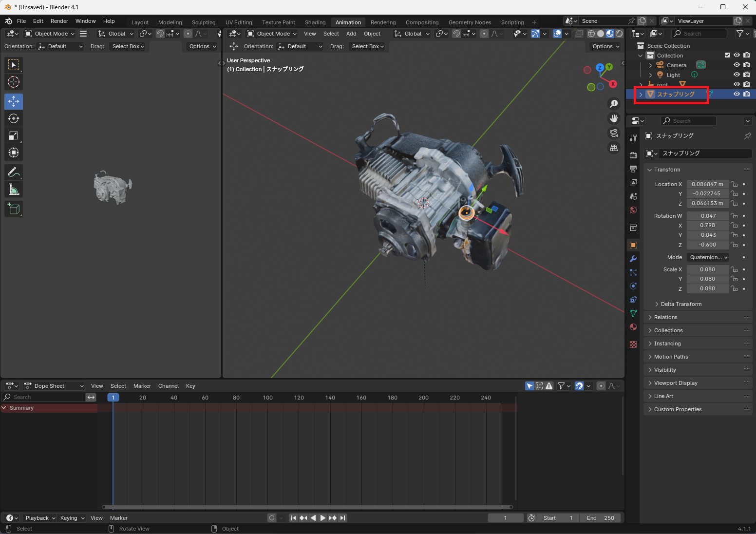
Task: Choose the Add Cube tool
Action: pyautogui.click(x=14, y=209)
